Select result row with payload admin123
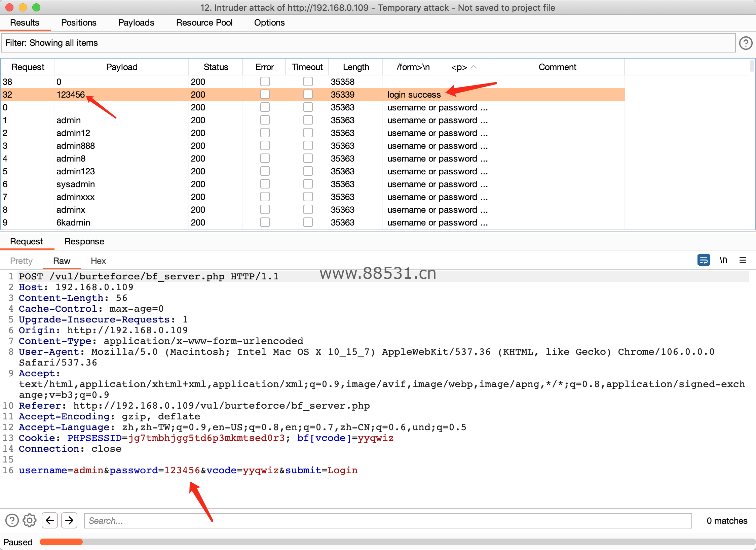Viewport: 756px width, 550px height. (x=313, y=171)
